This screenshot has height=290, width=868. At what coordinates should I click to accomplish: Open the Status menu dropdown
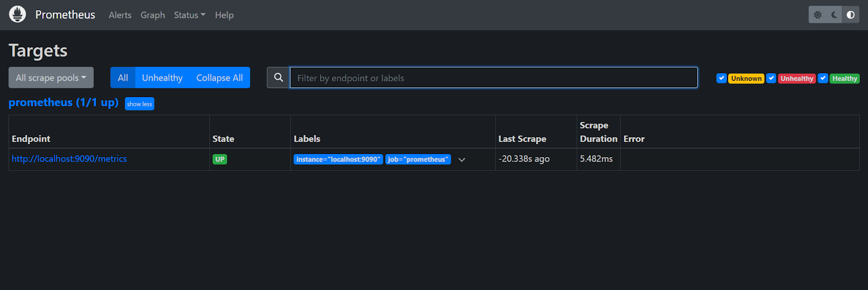(x=189, y=15)
